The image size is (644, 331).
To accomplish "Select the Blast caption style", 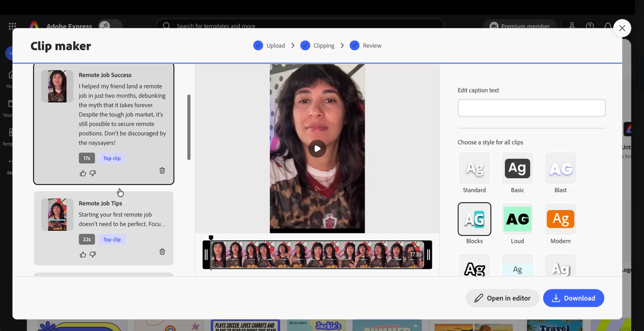I will 560,168.
